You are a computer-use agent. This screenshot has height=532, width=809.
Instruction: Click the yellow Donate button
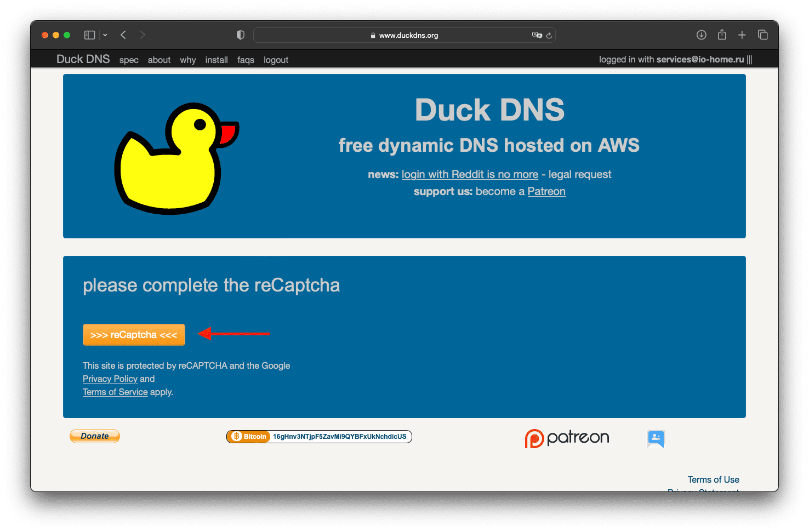coord(95,436)
